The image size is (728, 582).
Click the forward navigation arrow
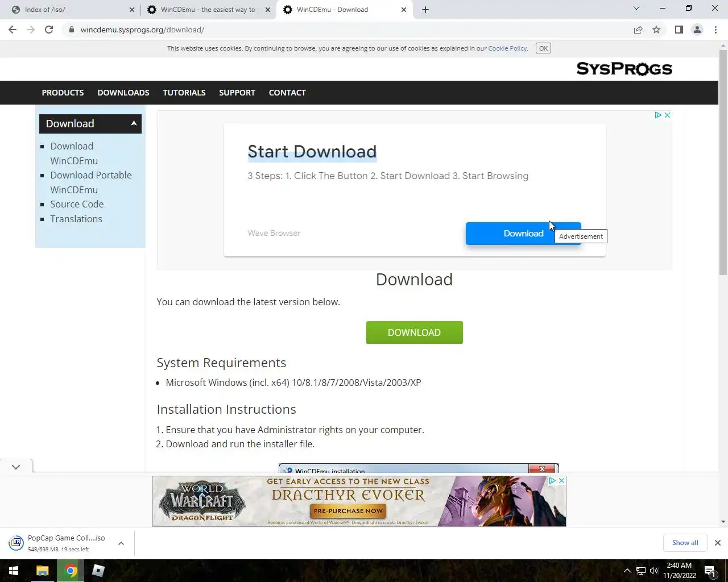click(31, 30)
